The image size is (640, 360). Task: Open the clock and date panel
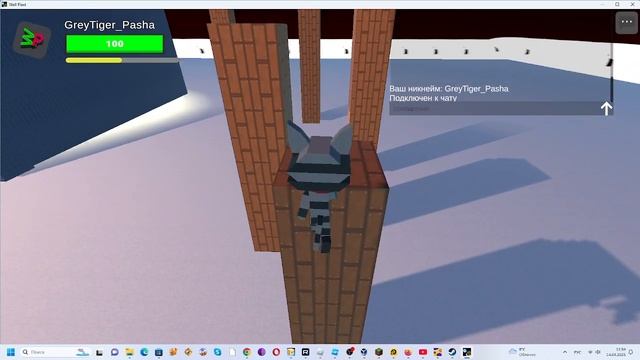coord(616,352)
